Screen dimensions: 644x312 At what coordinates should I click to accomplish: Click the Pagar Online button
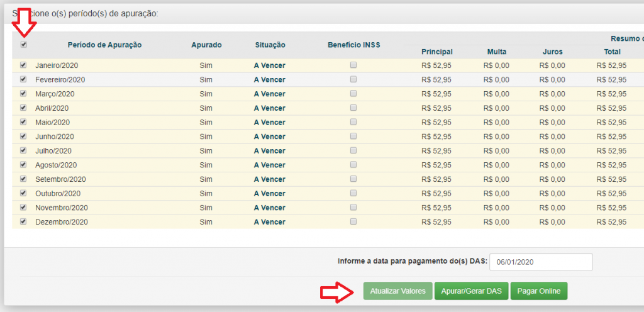tap(538, 291)
